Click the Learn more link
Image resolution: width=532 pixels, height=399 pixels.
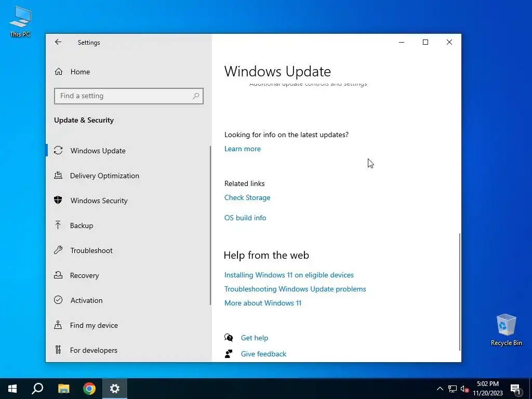[x=243, y=149]
